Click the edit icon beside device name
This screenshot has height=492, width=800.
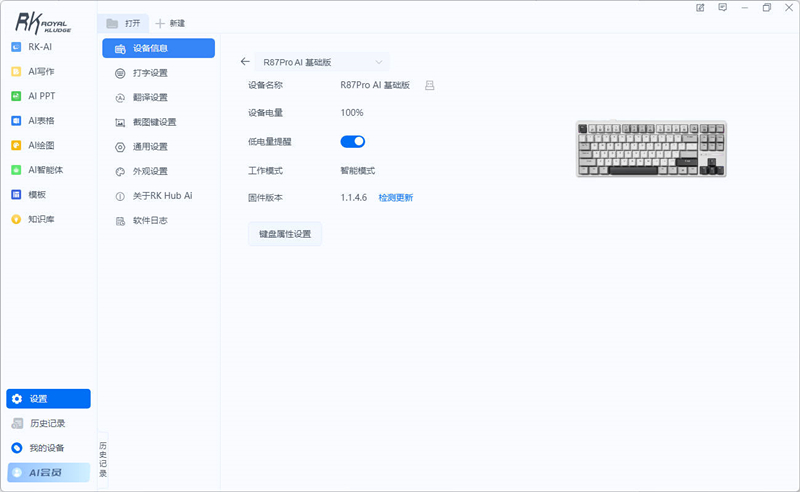click(430, 86)
